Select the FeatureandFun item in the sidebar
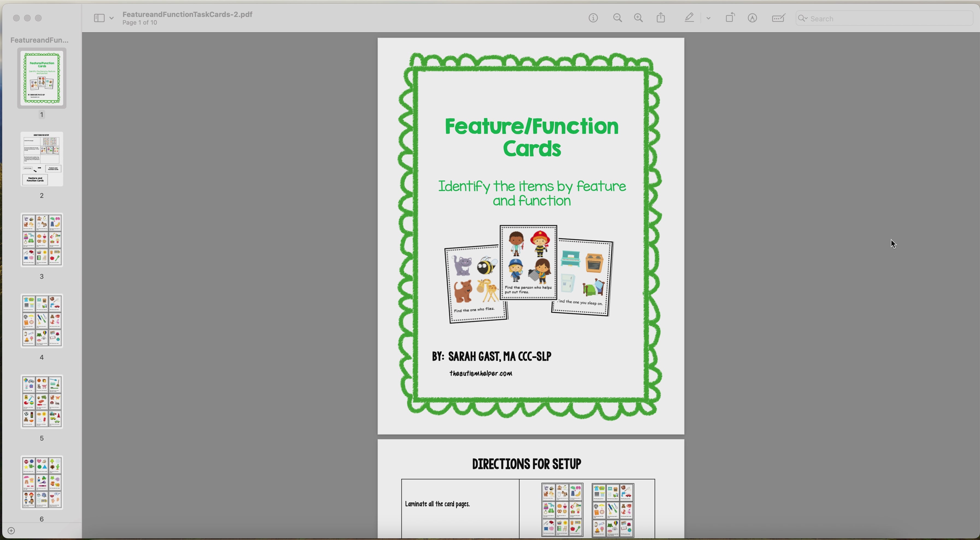 click(x=39, y=40)
